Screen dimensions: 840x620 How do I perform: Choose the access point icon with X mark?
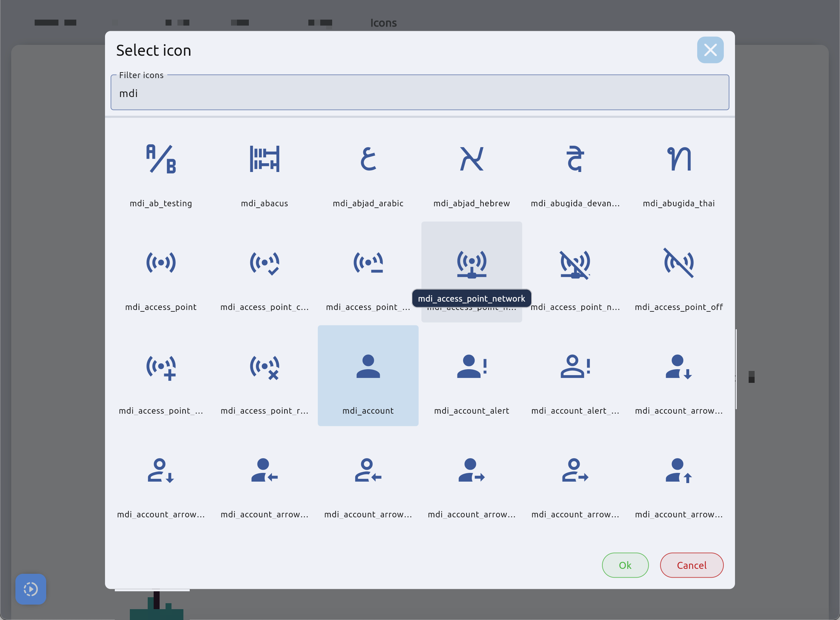click(264, 376)
